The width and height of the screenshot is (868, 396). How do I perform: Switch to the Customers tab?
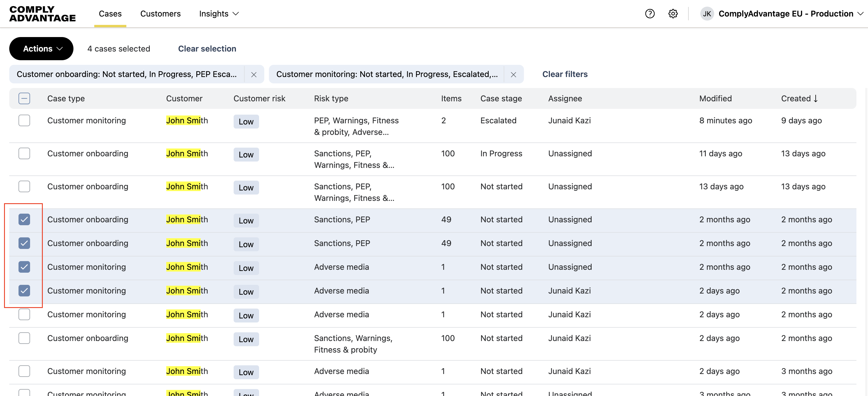click(x=160, y=14)
